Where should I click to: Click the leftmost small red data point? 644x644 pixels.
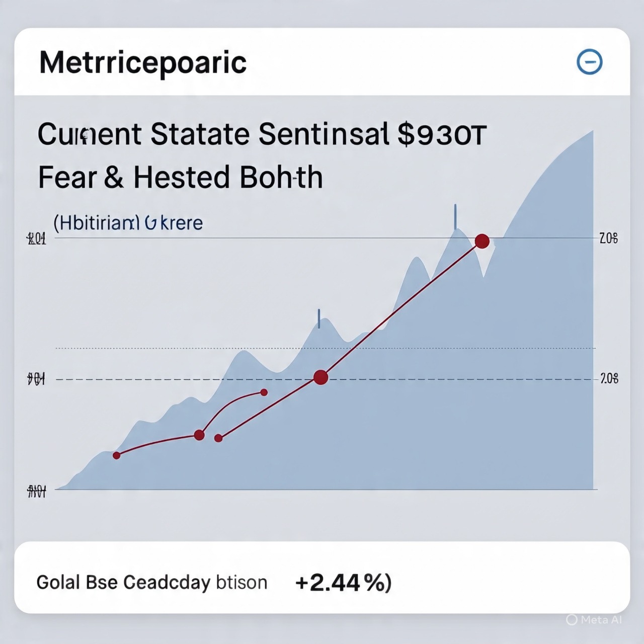pos(117,455)
